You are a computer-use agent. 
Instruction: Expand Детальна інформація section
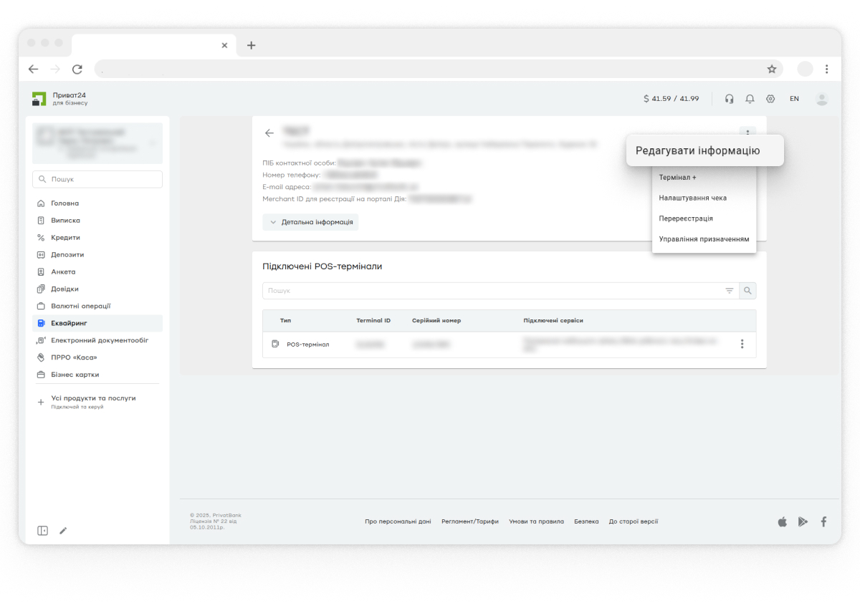(x=310, y=222)
